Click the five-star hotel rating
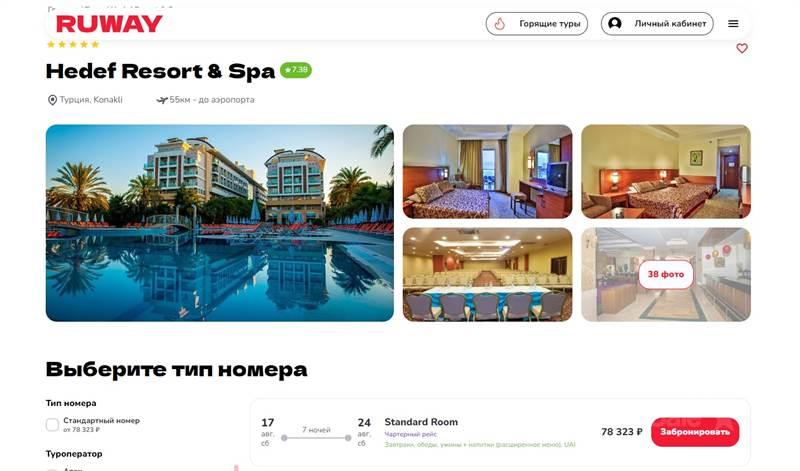 [x=73, y=44]
